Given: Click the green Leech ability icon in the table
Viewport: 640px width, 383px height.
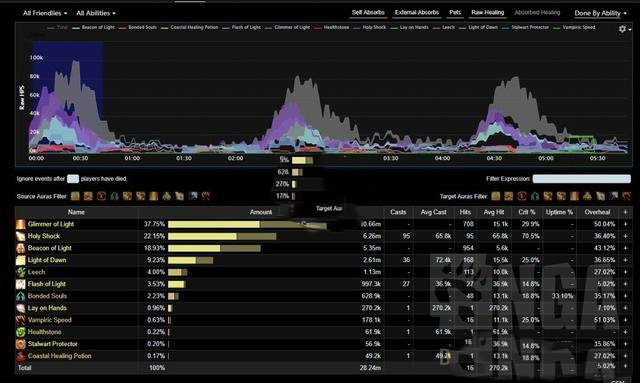Looking at the screenshot, I should pos(20,272).
